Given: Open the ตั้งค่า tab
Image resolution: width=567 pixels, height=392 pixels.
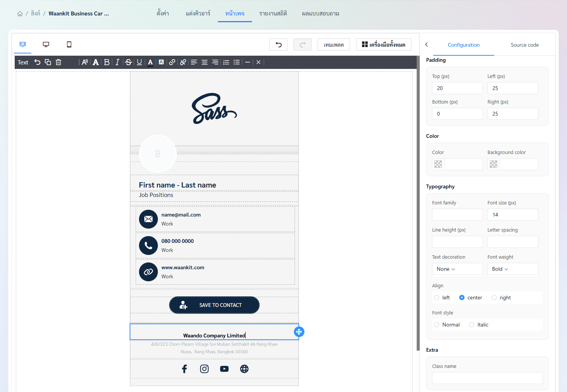Looking at the screenshot, I should coord(163,14).
